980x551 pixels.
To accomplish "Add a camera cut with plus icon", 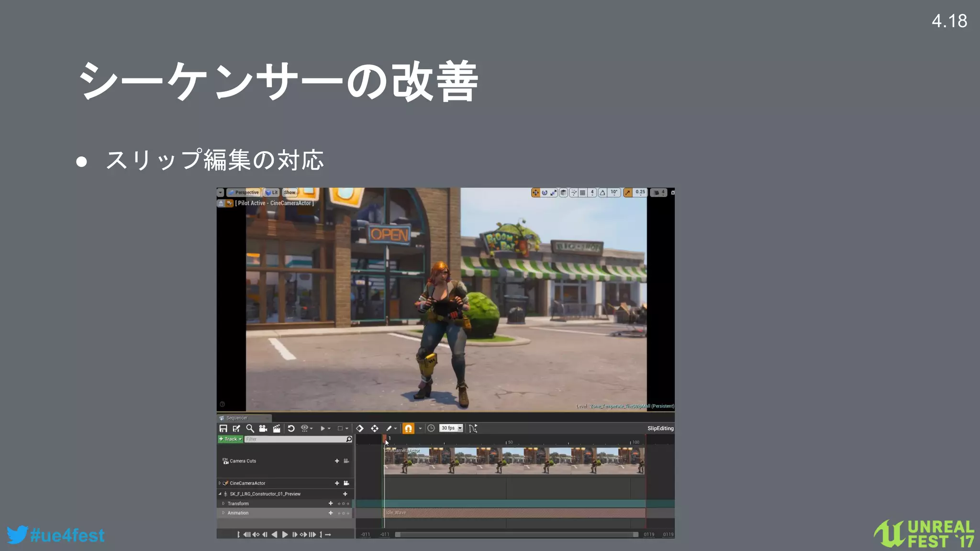I will point(337,461).
